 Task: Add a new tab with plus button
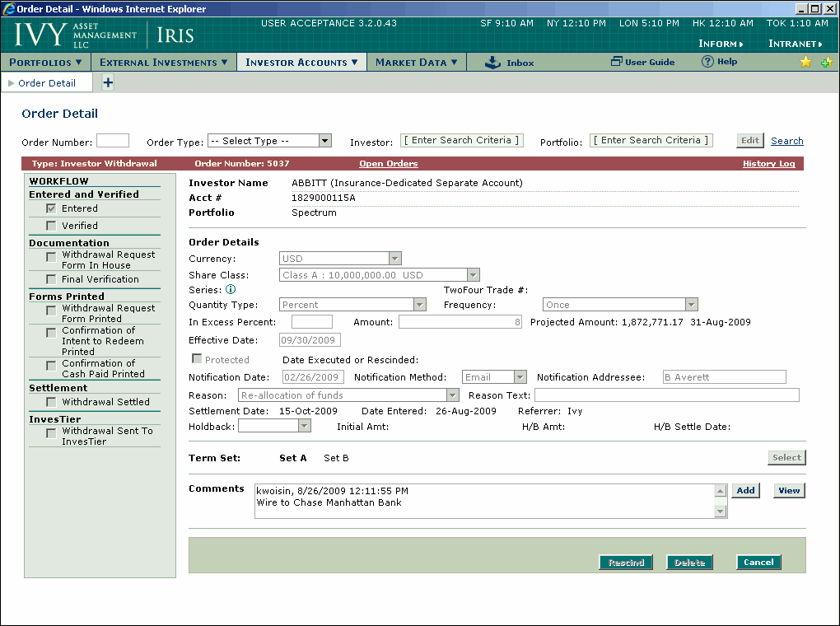[x=108, y=82]
